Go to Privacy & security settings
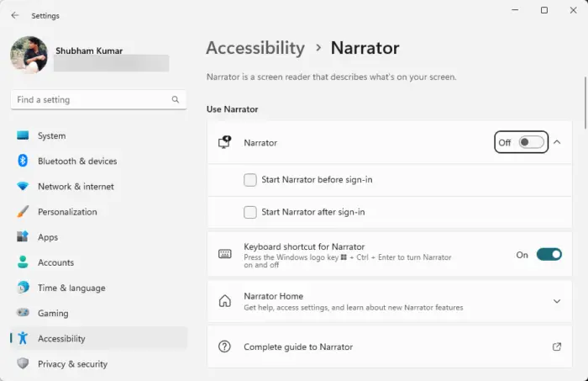This screenshot has height=381, width=588. point(72,364)
